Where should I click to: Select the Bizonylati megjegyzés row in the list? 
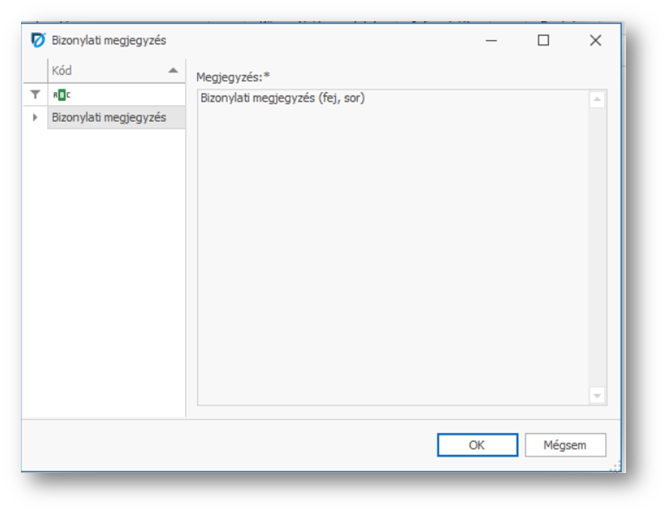(x=109, y=118)
